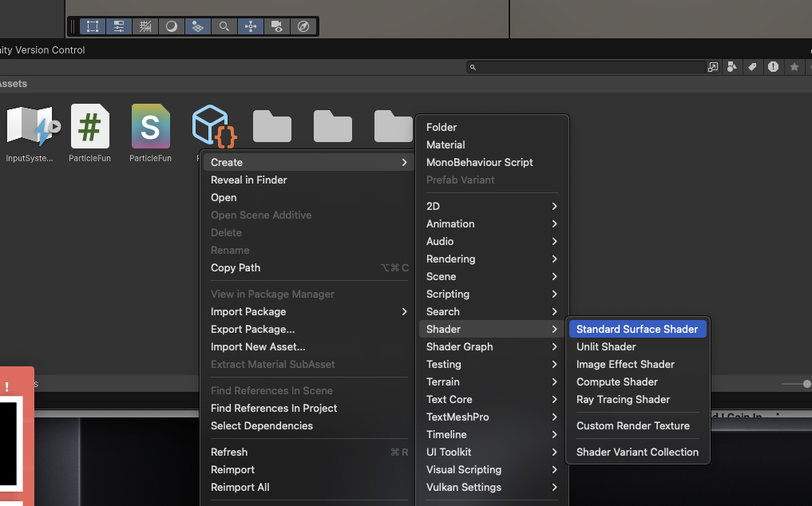Open search by type filter icon
Image resolution: width=812 pixels, height=506 pixels.
(732, 67)
